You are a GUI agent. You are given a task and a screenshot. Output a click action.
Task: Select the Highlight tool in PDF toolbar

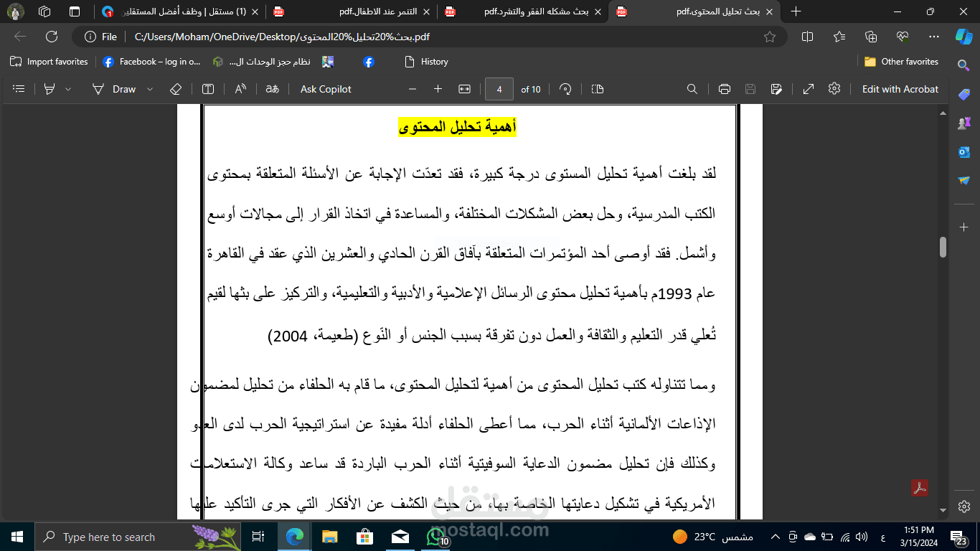pyautogui.click(x=50, y=89)
